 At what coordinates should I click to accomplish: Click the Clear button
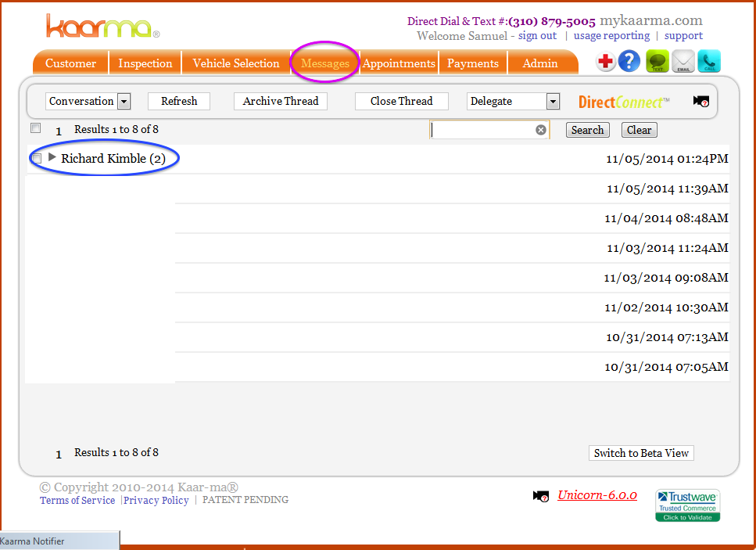click(x=640, y=130)
